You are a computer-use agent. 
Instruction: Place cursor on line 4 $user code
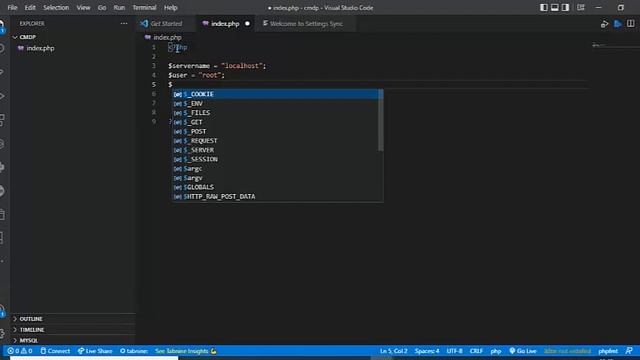pos(196,75)
